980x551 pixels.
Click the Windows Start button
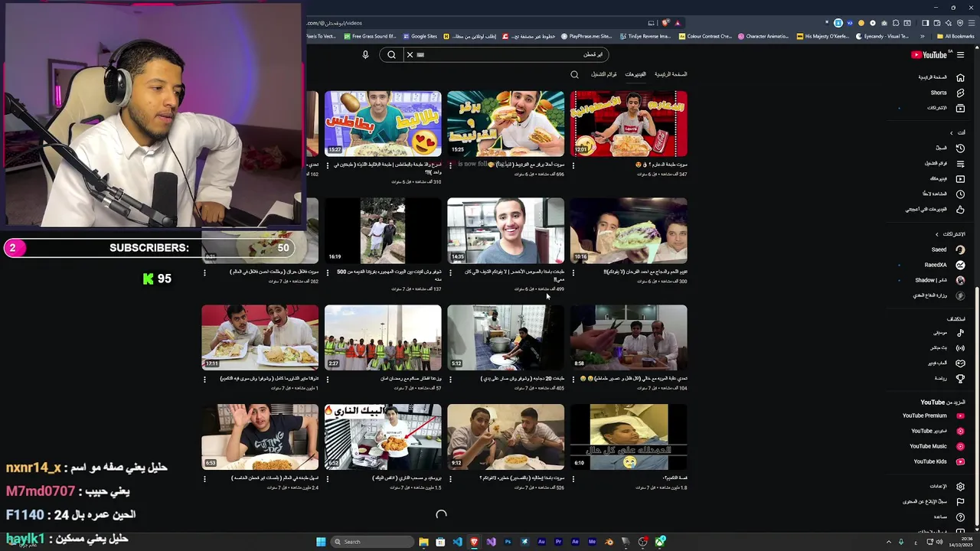click(x=321, y=542)
